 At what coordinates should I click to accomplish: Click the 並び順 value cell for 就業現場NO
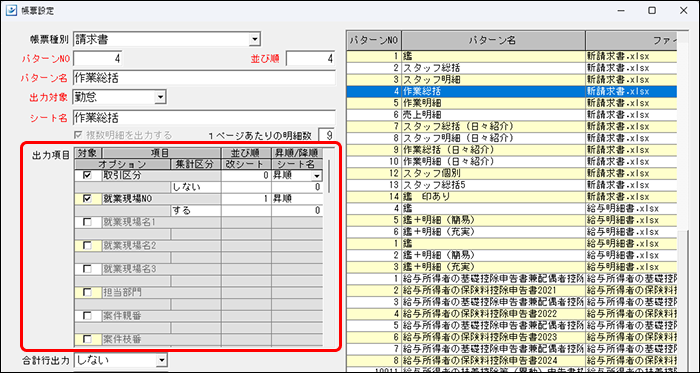246,199
